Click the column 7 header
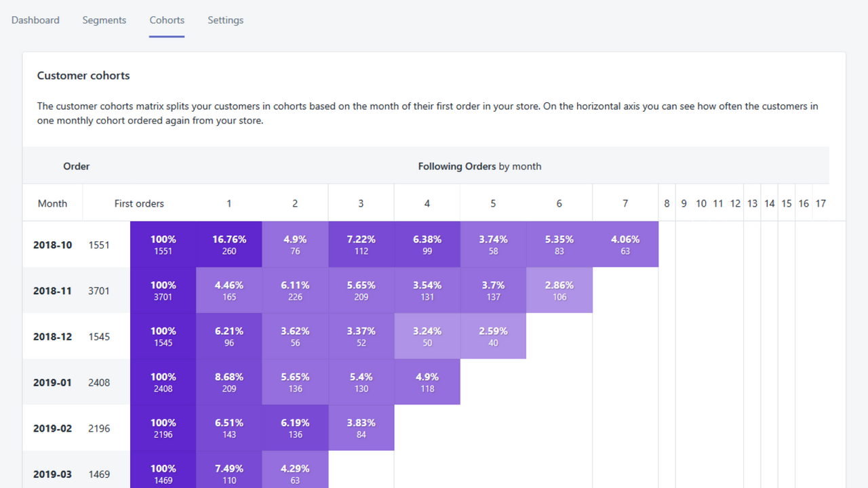Screen dimensions: 868x488 click(x=625, y=203)
